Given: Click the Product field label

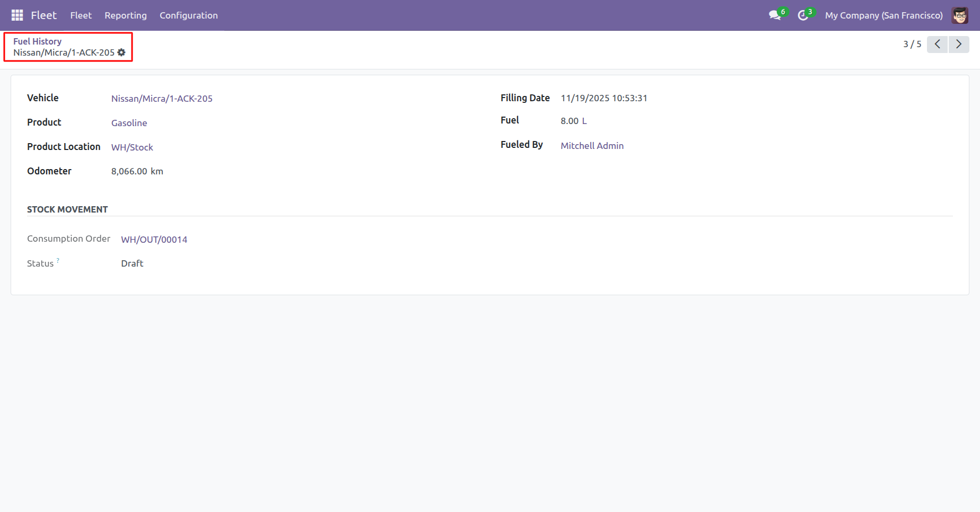Looking at the screenshot, I should point(44,122).
